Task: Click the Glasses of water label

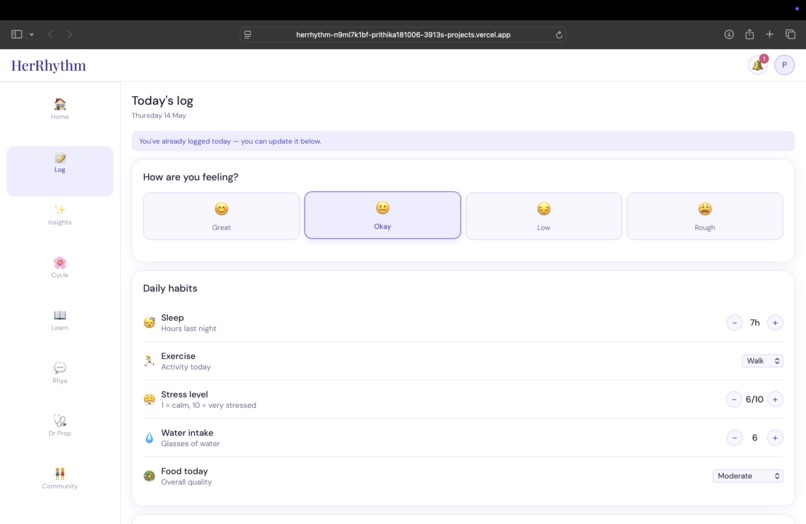Action: tap(190, 444)
